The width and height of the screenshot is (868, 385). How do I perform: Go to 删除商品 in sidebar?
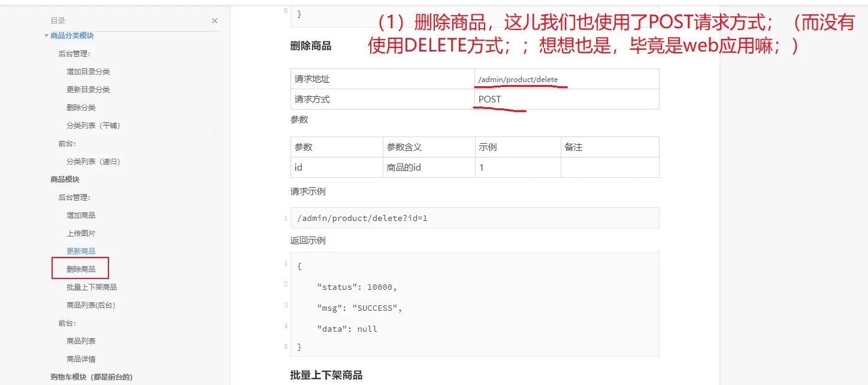coord(81,269)
